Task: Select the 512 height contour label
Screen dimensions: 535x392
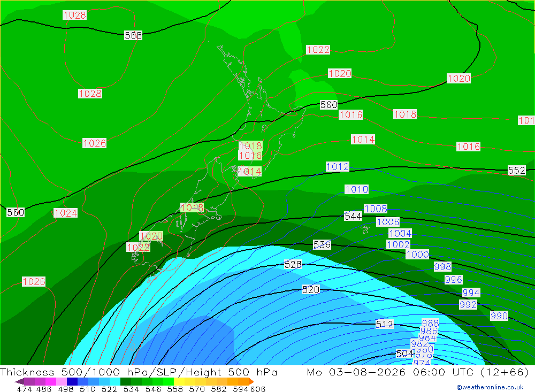Action: click(x=384, y=324)
